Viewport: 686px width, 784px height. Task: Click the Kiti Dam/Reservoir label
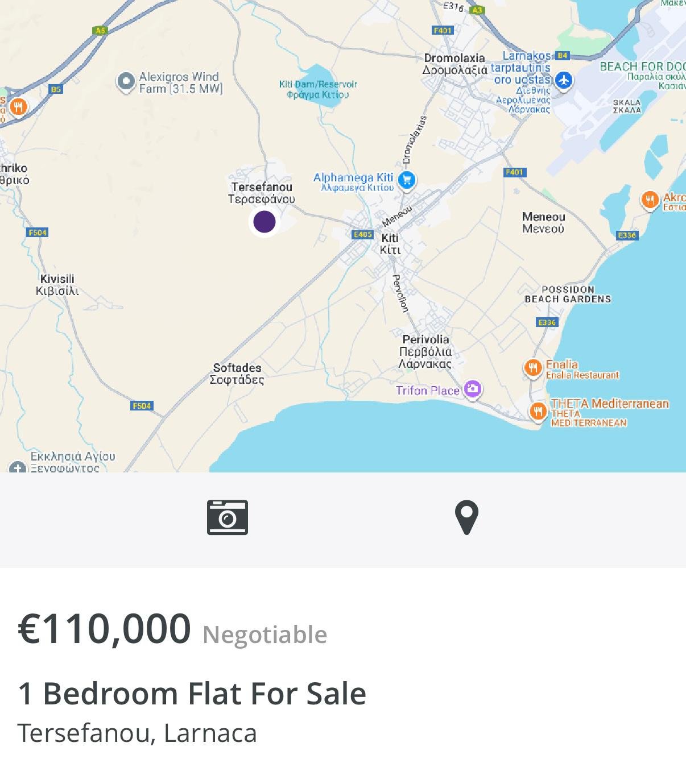point(318,89)
